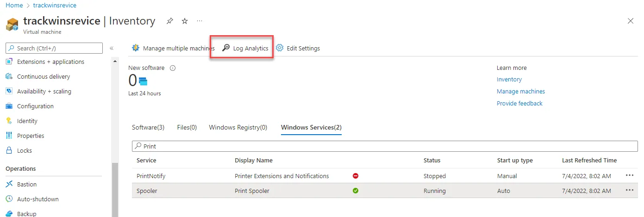Viewport: 644px width, 217px height.
Task: Click the Availability + scaling icon
Action: click(x=9, y=91)
